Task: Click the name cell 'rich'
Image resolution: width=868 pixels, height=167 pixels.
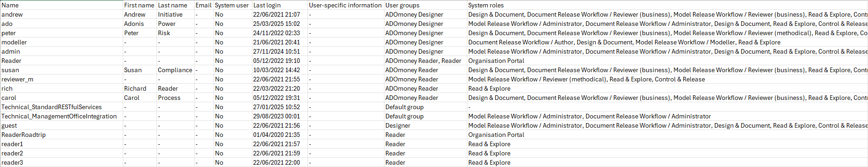Action: 62,88
